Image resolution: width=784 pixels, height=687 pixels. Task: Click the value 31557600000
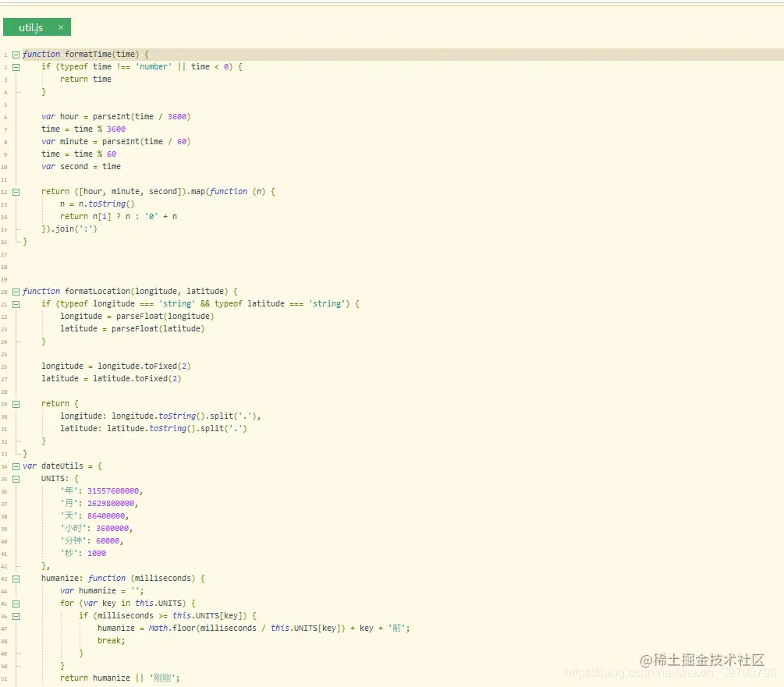coord(113,491)
